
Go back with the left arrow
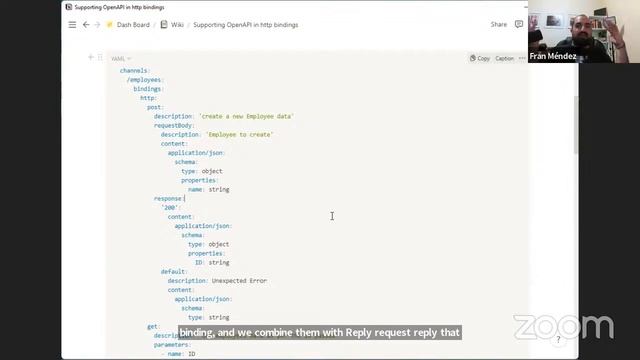point(86,25)
